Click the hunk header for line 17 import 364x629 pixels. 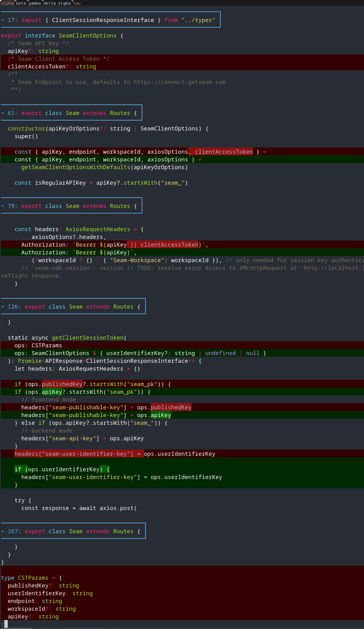pyautogui.click(x=110, y=20)
